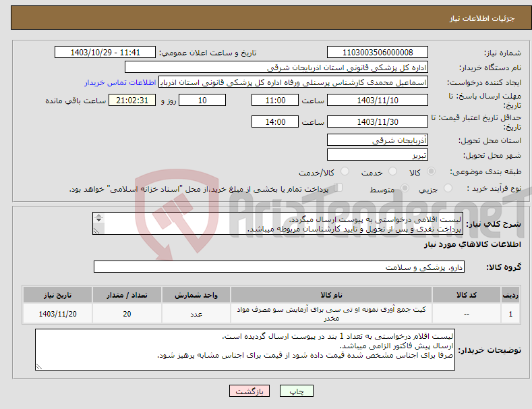Image resolution: width=532 pixels, height=409 pixels.
Task: Select the کالا/خدمت radio button
Action: (x=345, y=171)
